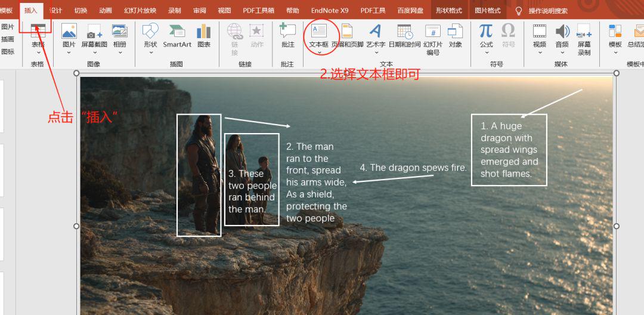
Task: Go to the 幻灯片放映 Slide Show tab
Action: [x=141, y=11]
